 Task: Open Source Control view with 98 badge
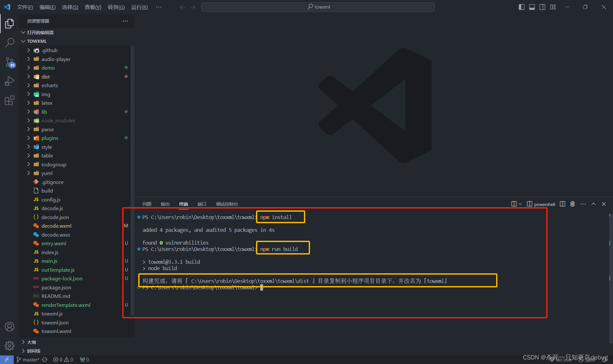[x=10, y=62]
